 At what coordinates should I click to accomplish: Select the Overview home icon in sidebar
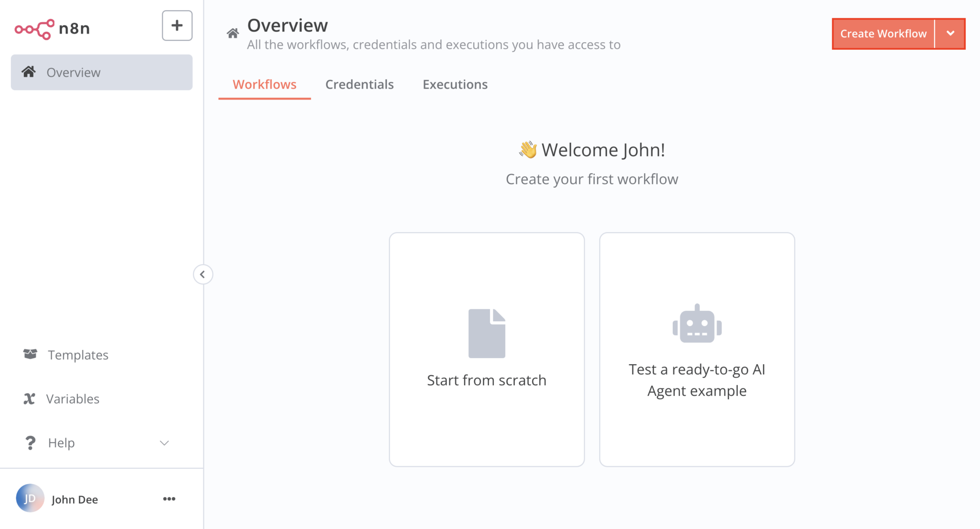pos(29,72)
